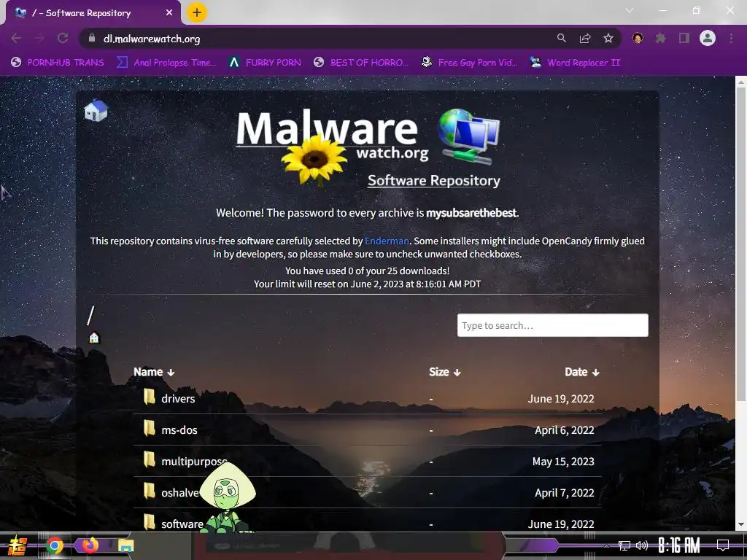
Task: Sort the listing by Size
Action: [444, 372]
